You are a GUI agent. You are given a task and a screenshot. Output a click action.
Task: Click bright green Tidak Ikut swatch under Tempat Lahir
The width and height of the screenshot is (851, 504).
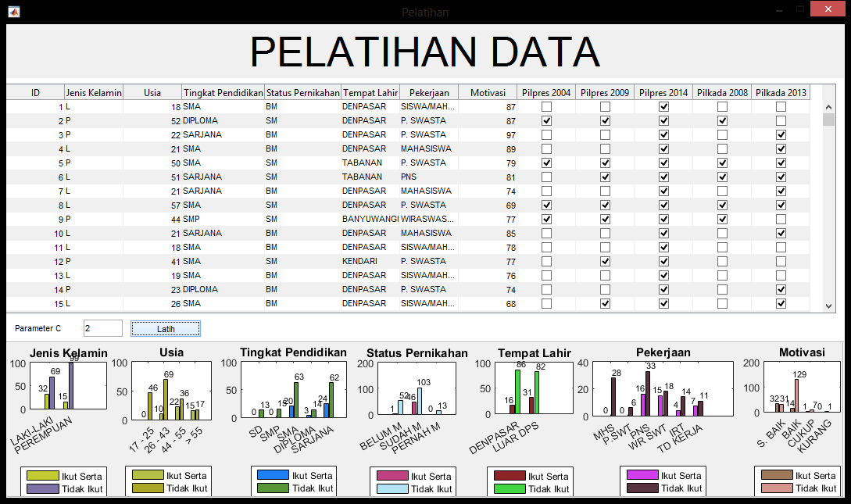tap(509, 489)
